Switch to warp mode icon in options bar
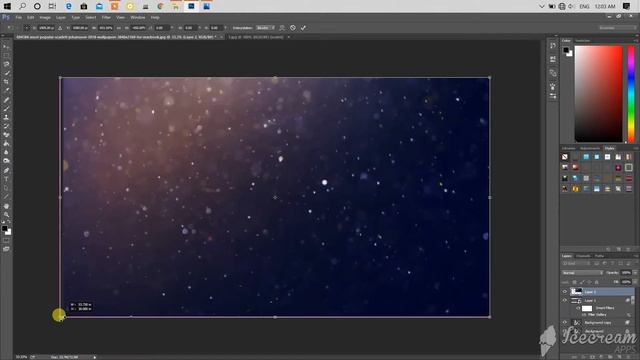 click(x=282, y=28)
